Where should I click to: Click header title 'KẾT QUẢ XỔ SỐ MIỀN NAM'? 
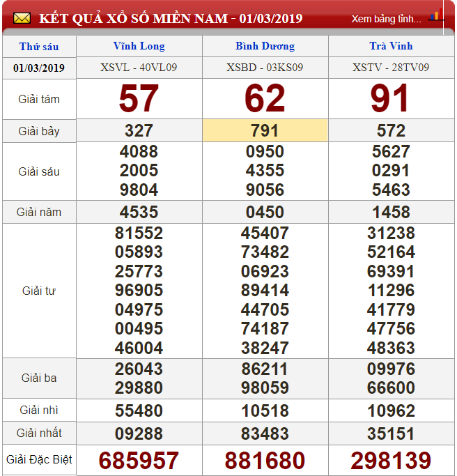coord(133,19)
